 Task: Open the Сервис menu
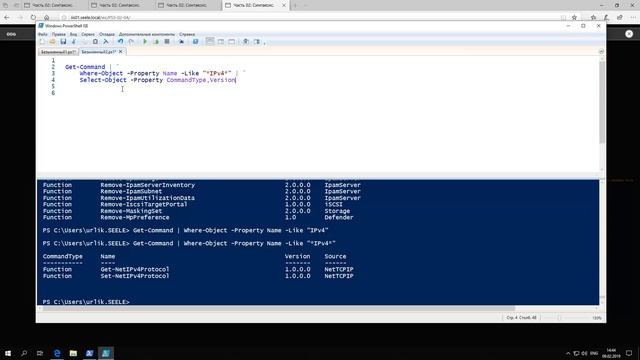88,34
